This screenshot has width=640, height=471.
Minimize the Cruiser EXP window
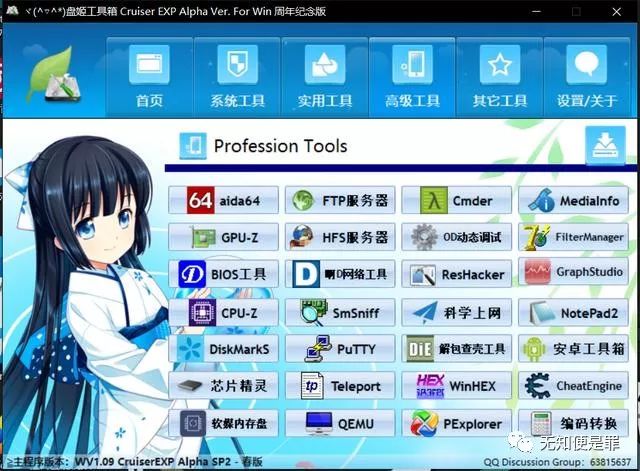pos(536,11)
